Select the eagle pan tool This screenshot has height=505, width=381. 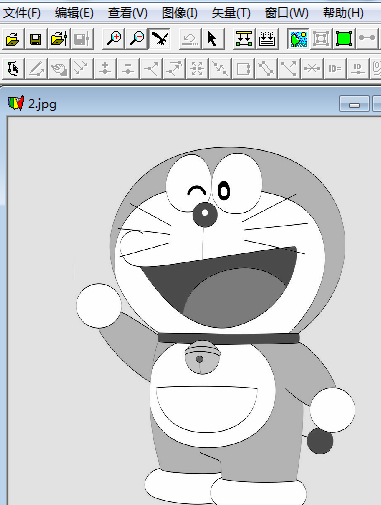coord(160,39)
